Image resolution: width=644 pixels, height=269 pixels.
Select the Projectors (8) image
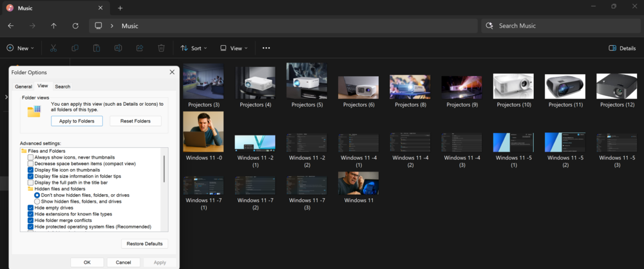click(410, 87)
